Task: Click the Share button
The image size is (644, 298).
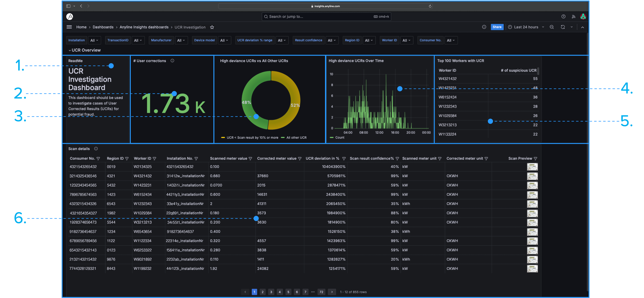Action: 497,27
